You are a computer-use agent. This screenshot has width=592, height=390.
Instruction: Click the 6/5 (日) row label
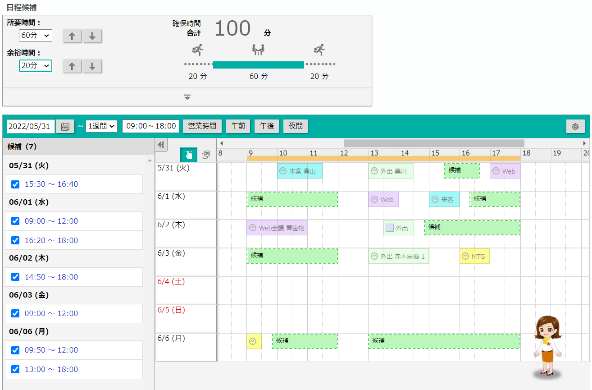(171, 310)
